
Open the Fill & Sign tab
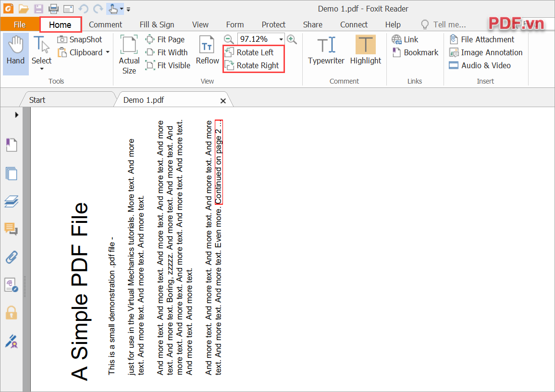click(157, 25)
